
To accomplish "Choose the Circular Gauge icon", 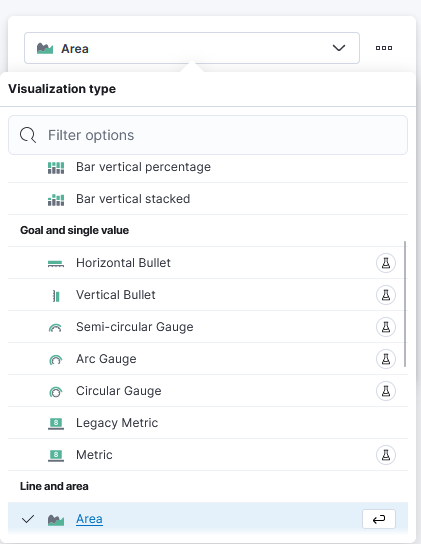I will 56,392.
